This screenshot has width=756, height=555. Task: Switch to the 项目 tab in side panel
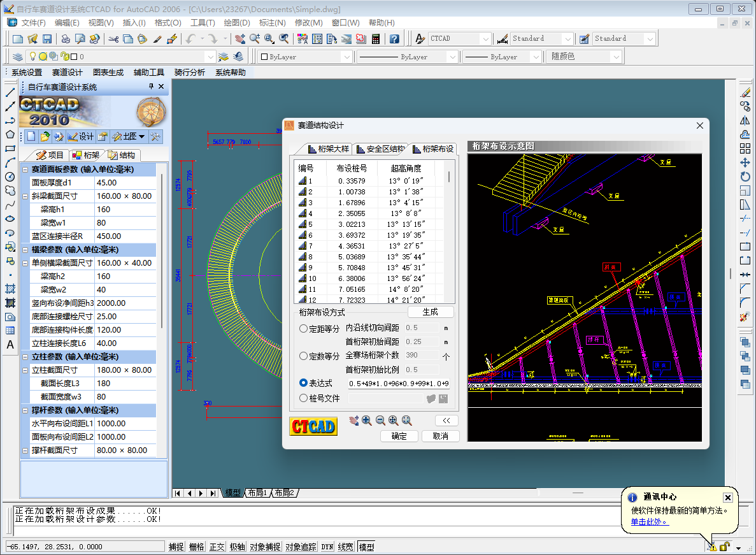tap(50, 155)
